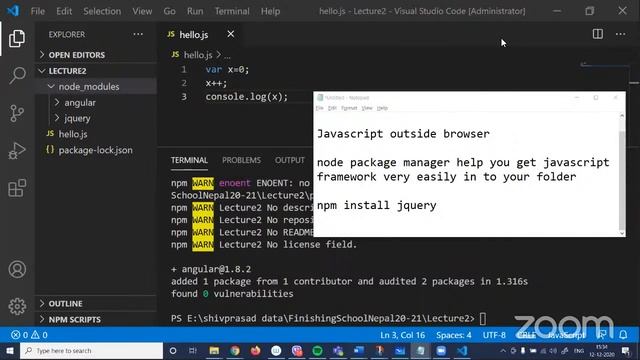Click hello.js in the breadcrumb
The width and height of the screenshot is (640, 360).
198,55
